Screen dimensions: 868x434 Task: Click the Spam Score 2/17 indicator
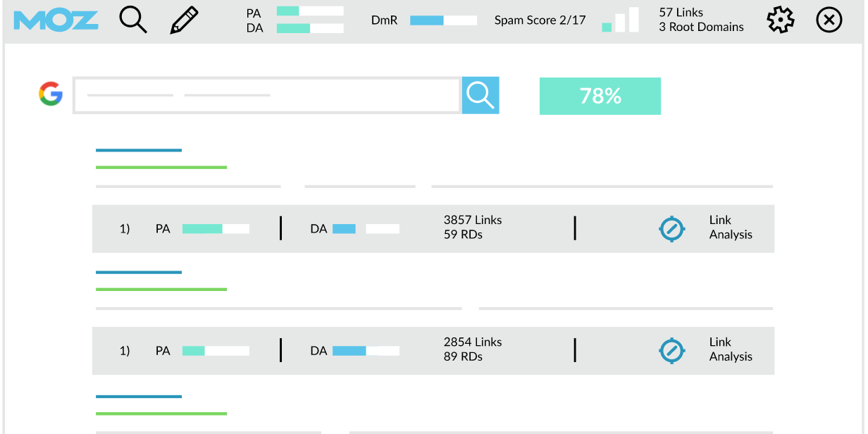click(540, 20)
